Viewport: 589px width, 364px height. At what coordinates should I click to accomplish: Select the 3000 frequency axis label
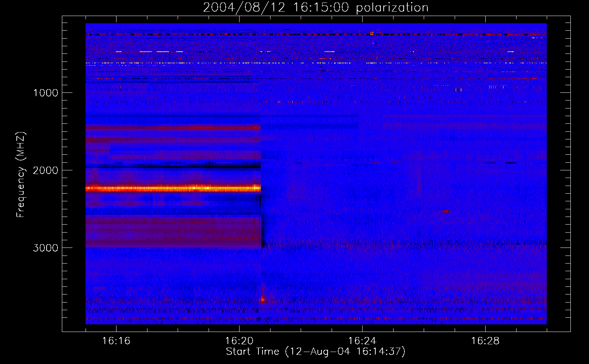(46, 248)
